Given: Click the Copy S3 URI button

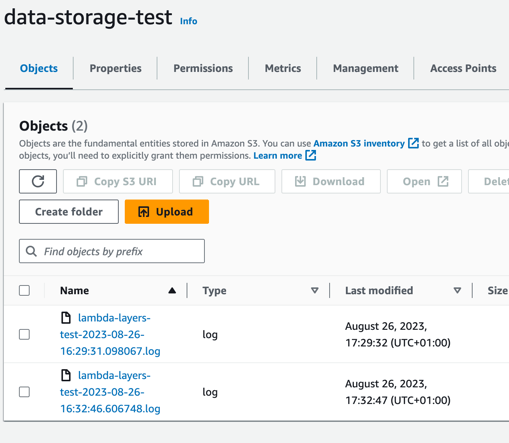Looking at the screenshot, I should click(x=118, y=181).
